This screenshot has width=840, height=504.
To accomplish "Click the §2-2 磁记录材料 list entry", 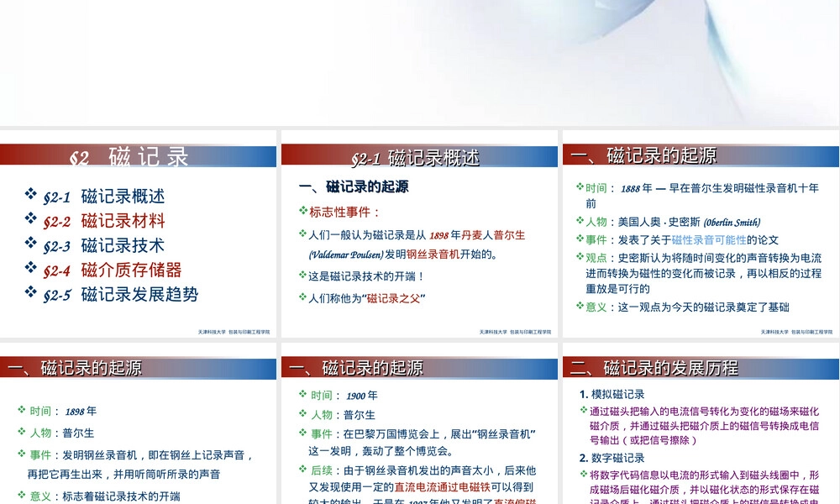I will [104, 221].
